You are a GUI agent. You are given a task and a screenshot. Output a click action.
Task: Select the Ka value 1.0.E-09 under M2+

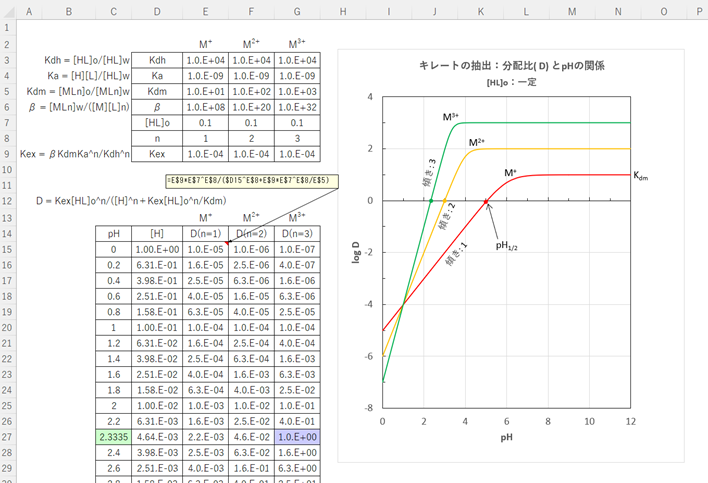[x=251, y=76]
